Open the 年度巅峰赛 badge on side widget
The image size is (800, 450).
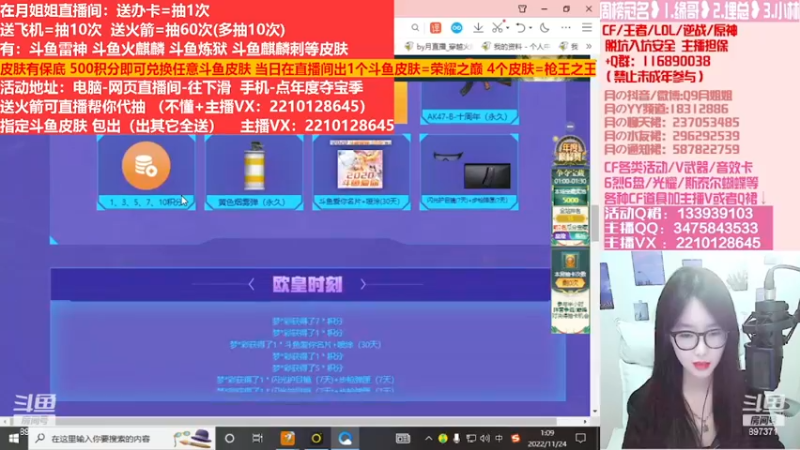pyautogui.click(x=570, y=149)
